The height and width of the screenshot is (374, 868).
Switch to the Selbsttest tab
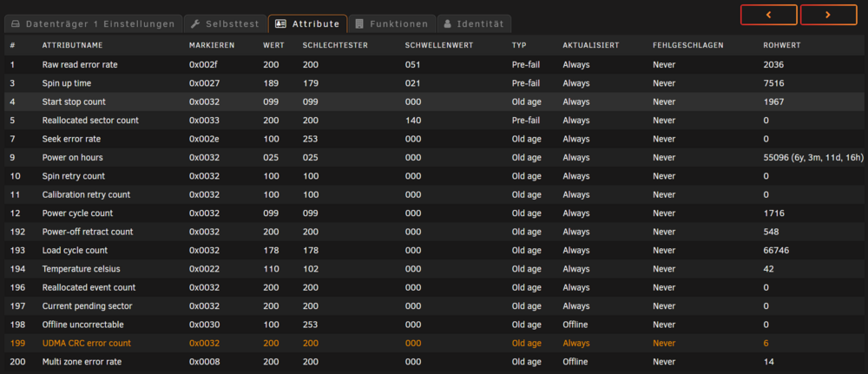(226, 23)
